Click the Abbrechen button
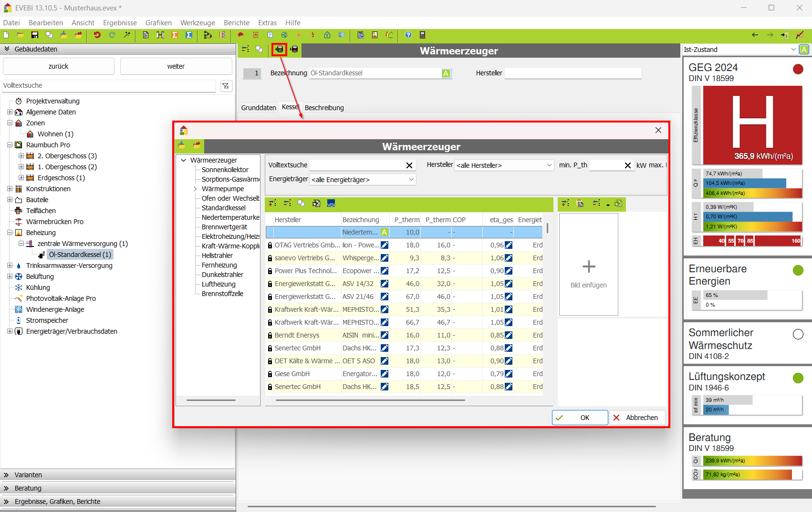 coord(637,418)
